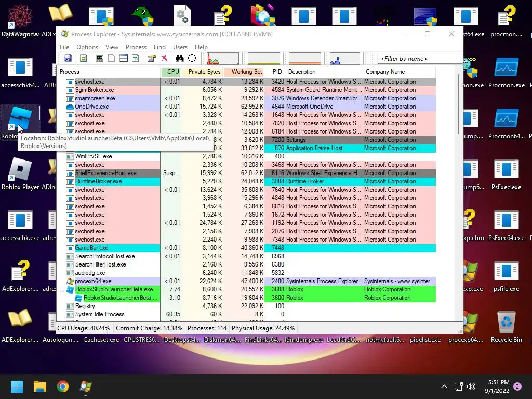Select the child RobloxStudioLauncherBeta row PID 3600
532x399 pixels.
tap(246, 298)
